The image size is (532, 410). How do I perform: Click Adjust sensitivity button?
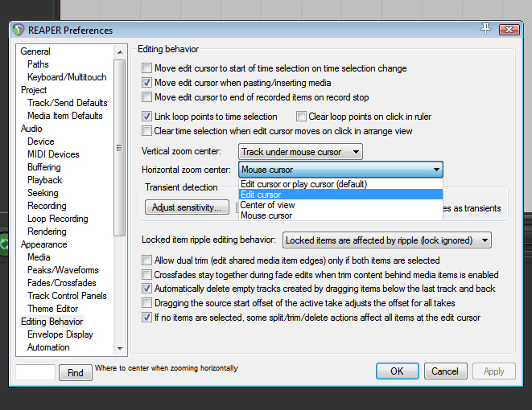click(x=187, y=207)
